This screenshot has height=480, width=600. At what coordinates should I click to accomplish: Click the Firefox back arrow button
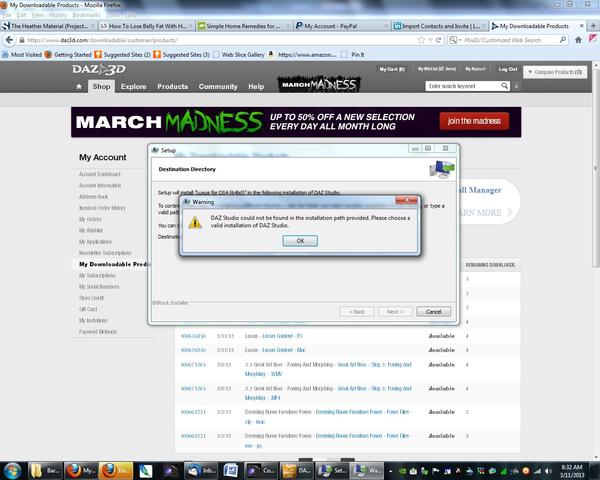(x=9, y=40)
